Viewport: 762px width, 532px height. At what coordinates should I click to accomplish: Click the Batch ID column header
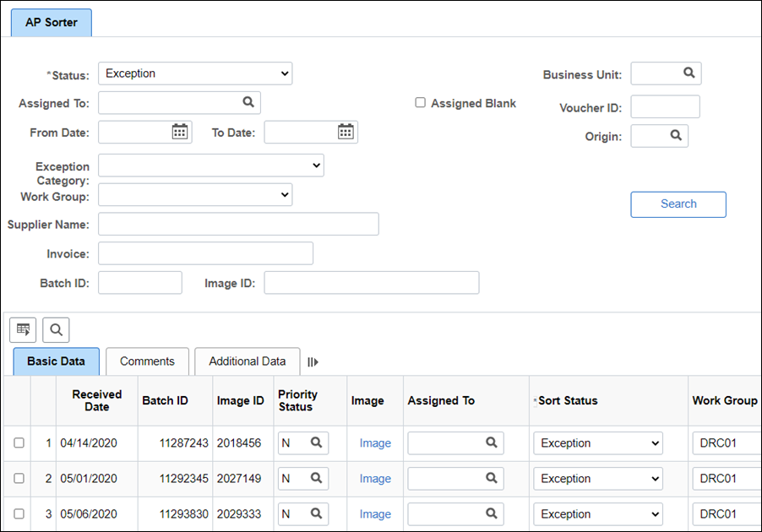pos(166,401)
